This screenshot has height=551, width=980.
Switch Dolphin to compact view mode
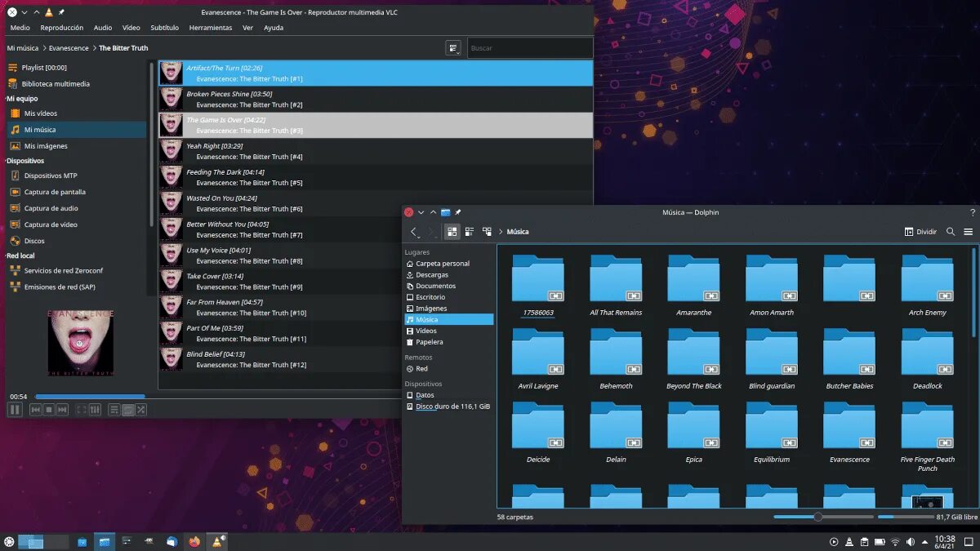(x=470, y=232)
